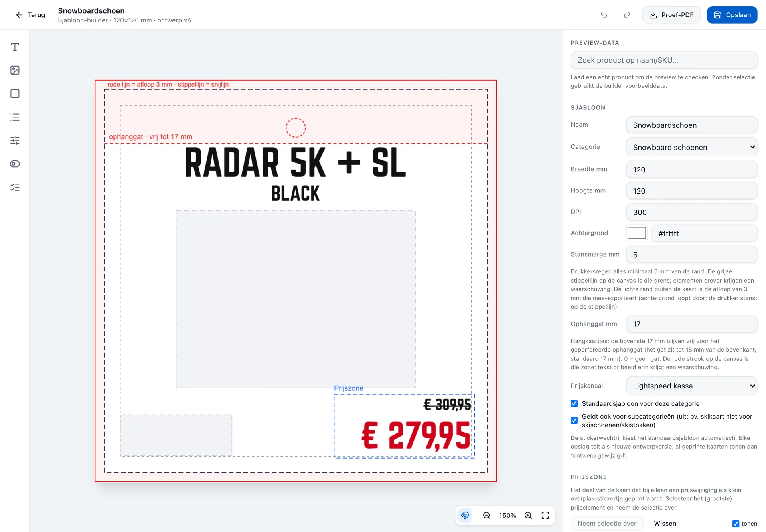
Task: Zoom out with the minus magnifier
Action: (x=486, y=515)
